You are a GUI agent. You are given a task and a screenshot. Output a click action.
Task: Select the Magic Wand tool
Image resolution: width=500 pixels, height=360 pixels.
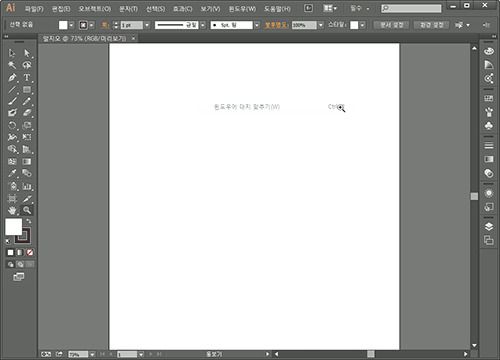(12, 65)
